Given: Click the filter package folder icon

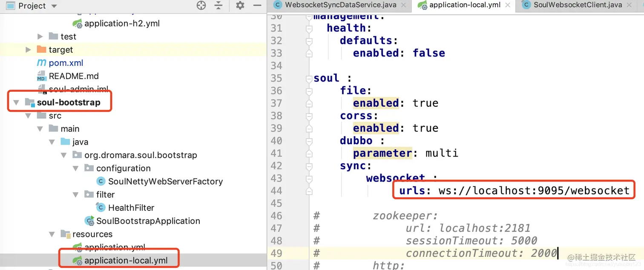Looking at the screenshot, I should (89, 194).
